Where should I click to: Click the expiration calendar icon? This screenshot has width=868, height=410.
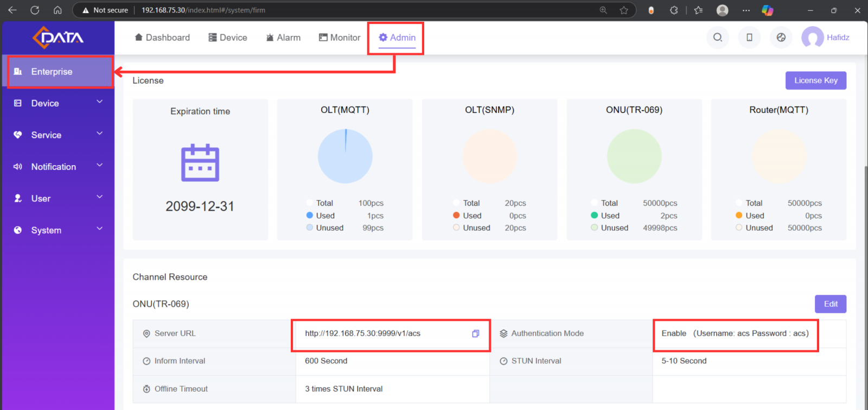pyautogui.click(x=200, y=163)
